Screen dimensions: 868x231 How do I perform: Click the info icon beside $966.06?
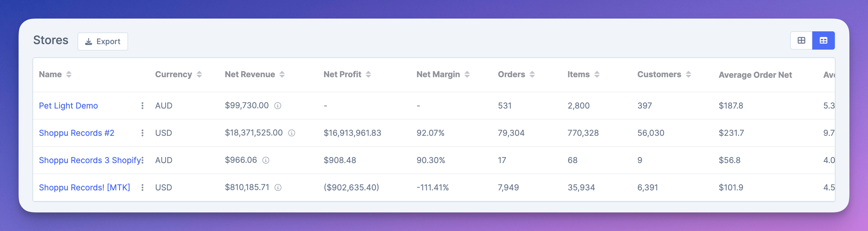coord(266,160)
